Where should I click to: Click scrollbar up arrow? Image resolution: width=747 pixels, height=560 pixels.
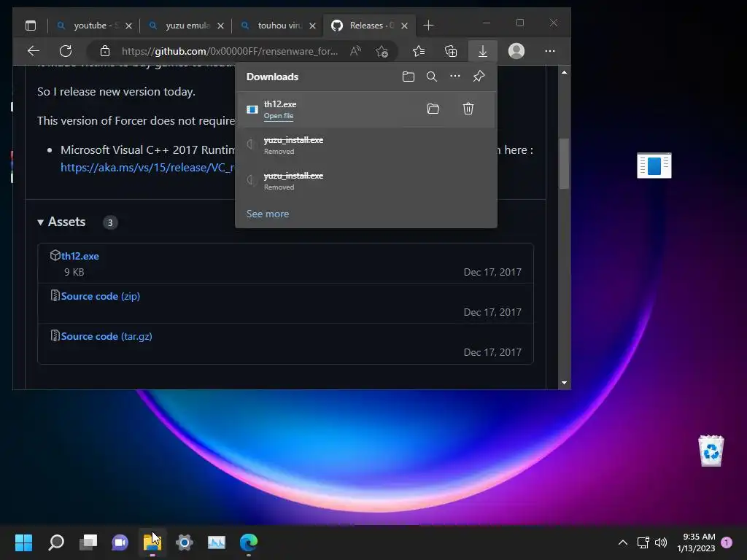click(564, 72)
